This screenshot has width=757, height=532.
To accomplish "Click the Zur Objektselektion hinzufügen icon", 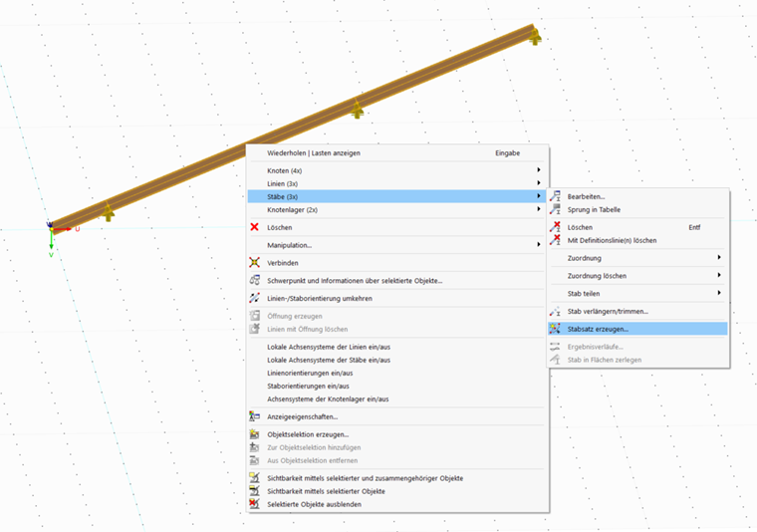I will [254, 447].
